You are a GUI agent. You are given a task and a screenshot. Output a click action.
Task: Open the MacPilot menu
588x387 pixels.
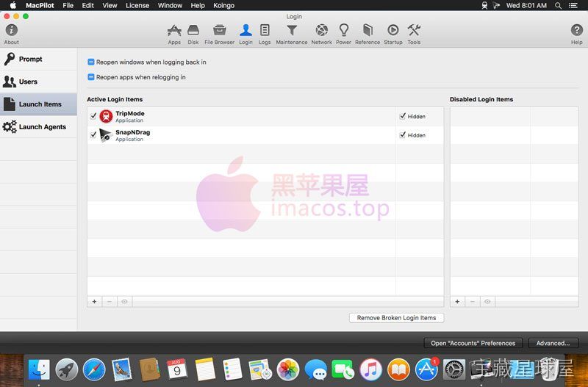pos(40,5)
